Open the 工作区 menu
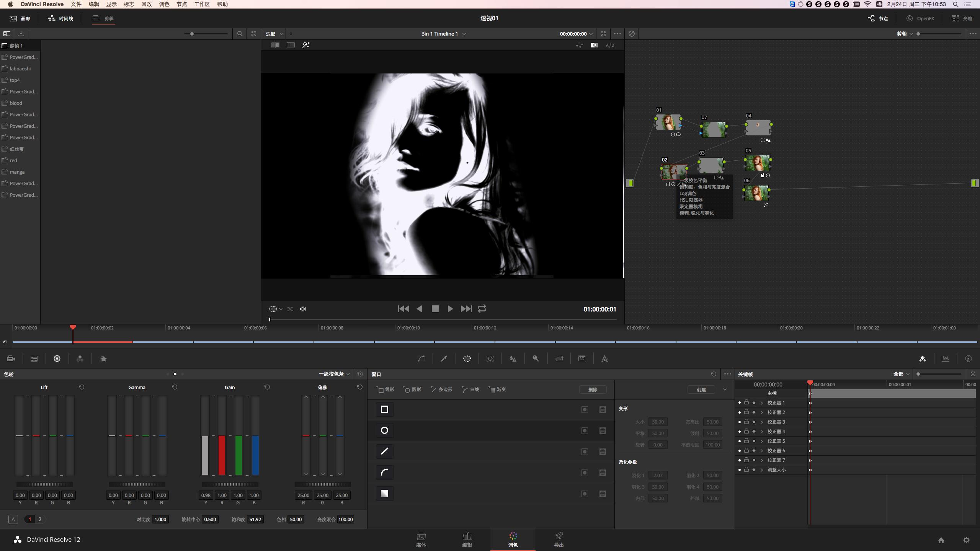 [202, 4]
